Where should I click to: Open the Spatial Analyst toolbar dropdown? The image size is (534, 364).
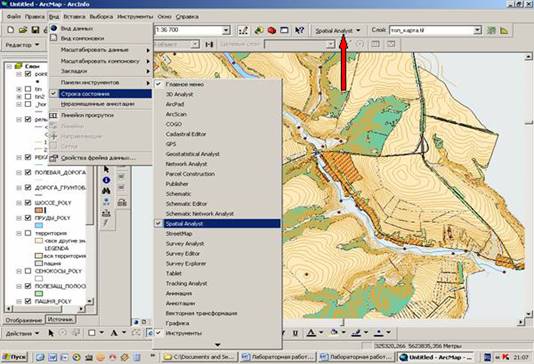coord(337,31)
